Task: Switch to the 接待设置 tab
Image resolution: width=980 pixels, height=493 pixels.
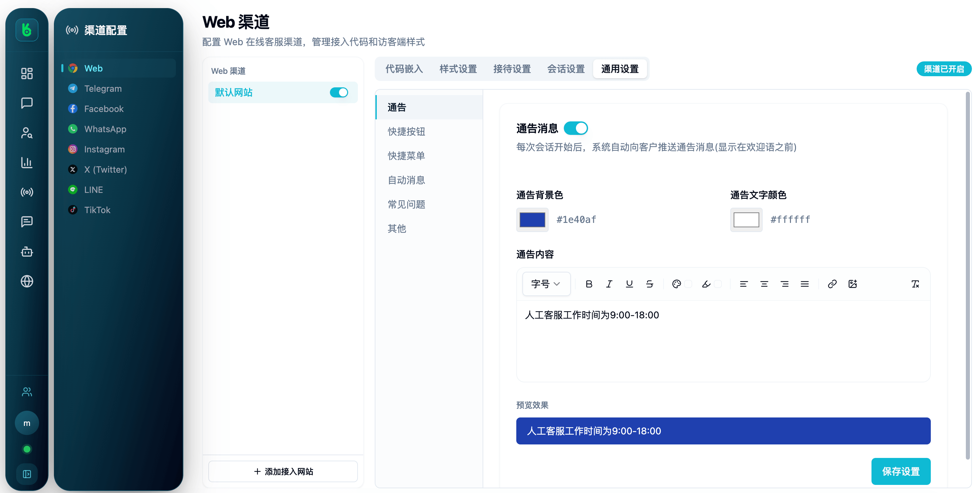Action: 512,69
